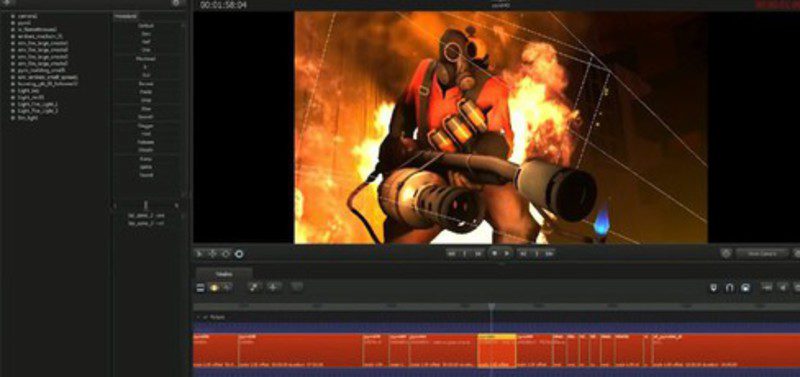Select Light_Fire_Light_1 in the animation set list
Image resolution: width=800 pixels, height=377 pixels.
coord(38,104)
